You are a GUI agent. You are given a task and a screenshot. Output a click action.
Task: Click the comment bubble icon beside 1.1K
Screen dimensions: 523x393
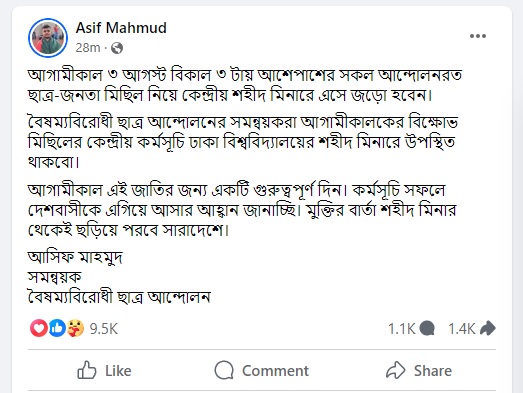pos(427,329)
